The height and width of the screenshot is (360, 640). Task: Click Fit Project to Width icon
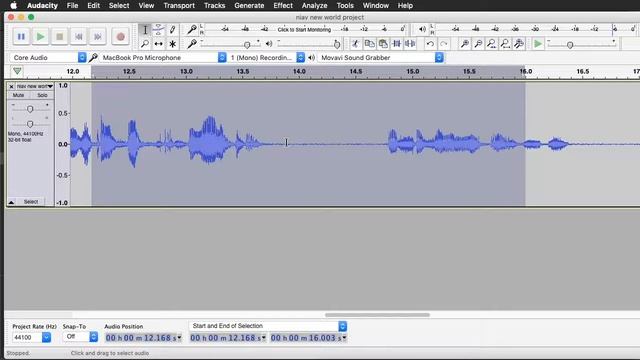click(505, 44)
